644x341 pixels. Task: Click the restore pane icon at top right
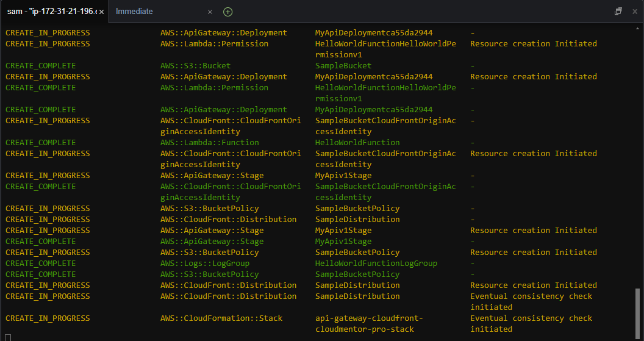(x=618, y=12)
